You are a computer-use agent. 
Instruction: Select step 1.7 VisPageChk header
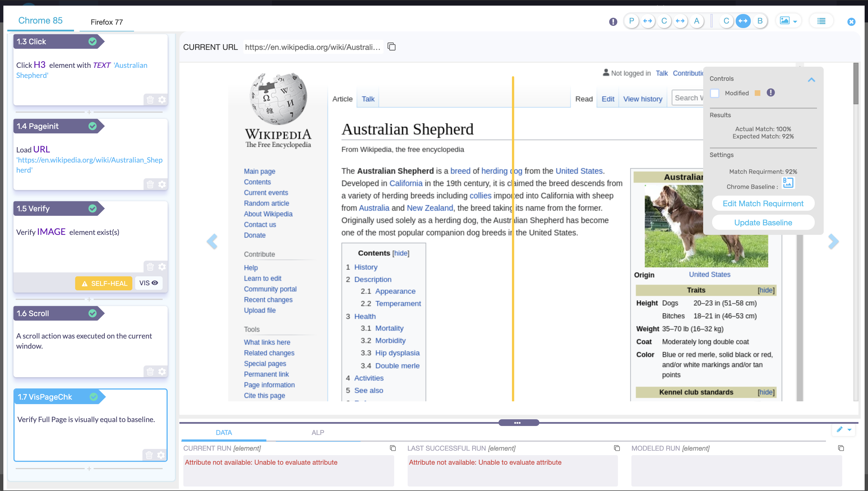[59, 397]
